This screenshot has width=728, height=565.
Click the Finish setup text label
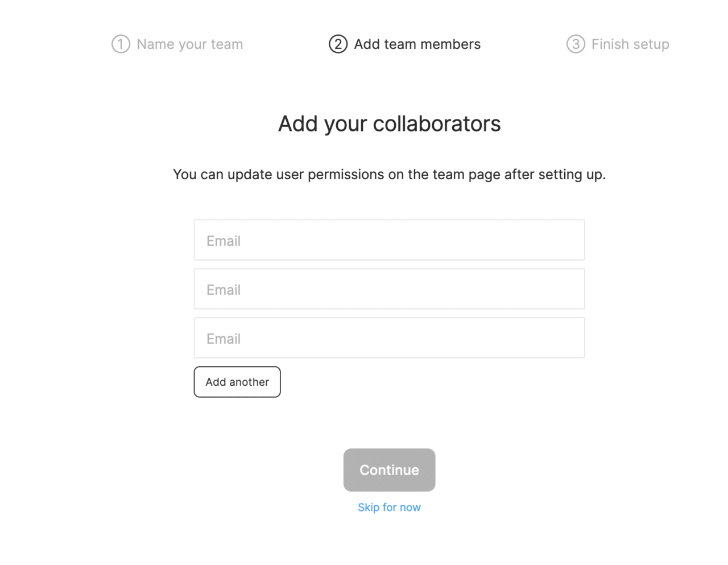(630, 44)
